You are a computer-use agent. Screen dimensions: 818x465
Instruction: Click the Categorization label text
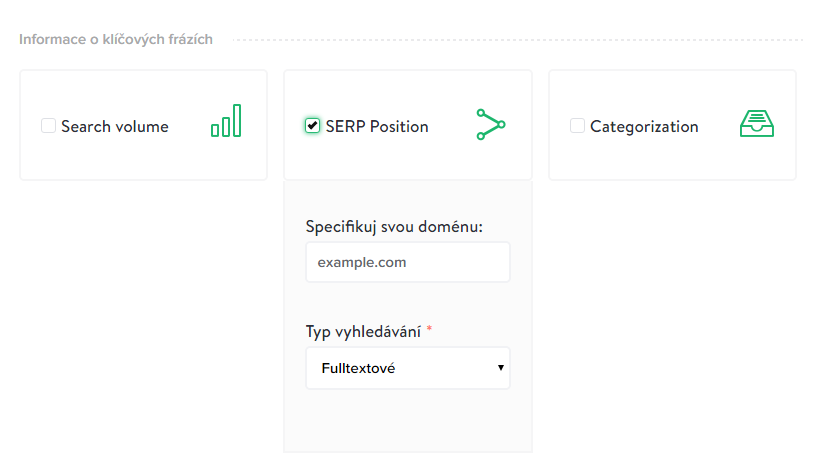644,127
